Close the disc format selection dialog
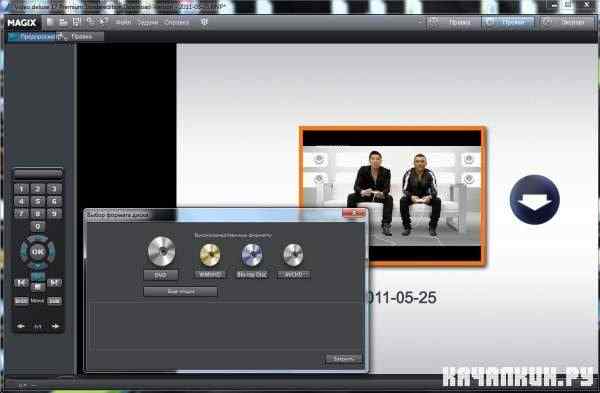The image size is (600, 393). [354, 213]
